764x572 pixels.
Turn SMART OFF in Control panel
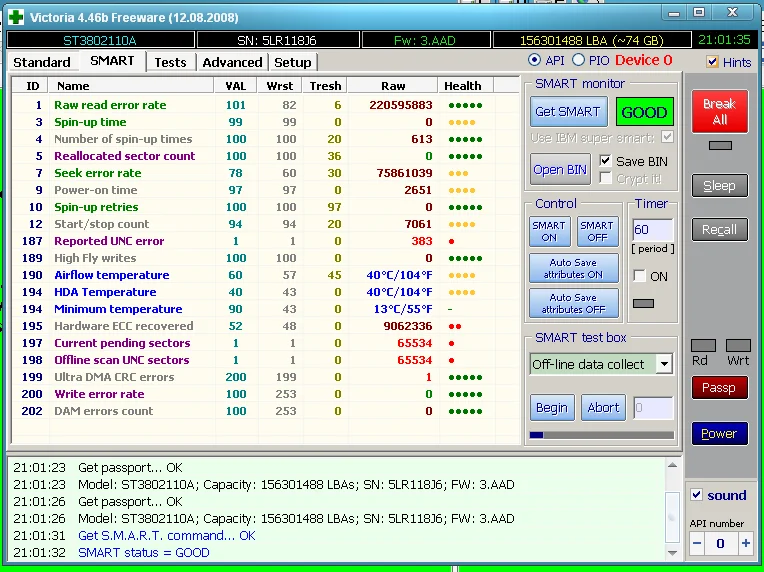(x=597, y=231)
